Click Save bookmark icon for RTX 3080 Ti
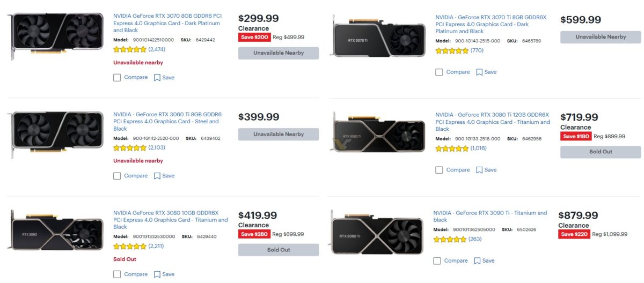644x283 pixels. (x=479, y=170)
